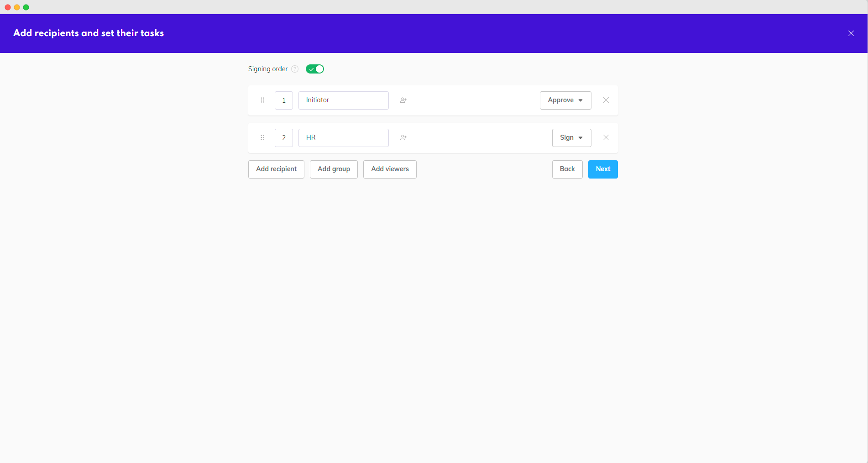Screen dimensions: 868x463
Task: Select the signing order number for Initiator
Action: [x=283, y=100]
